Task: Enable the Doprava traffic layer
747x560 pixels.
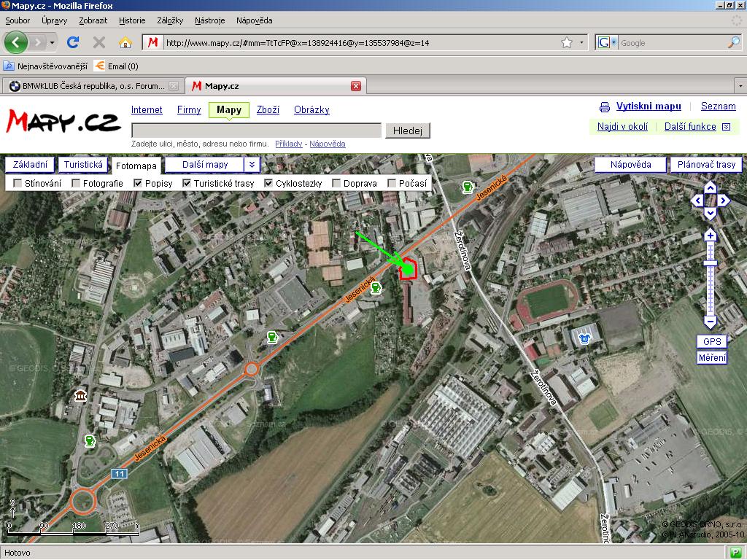Action: point(336,184)
